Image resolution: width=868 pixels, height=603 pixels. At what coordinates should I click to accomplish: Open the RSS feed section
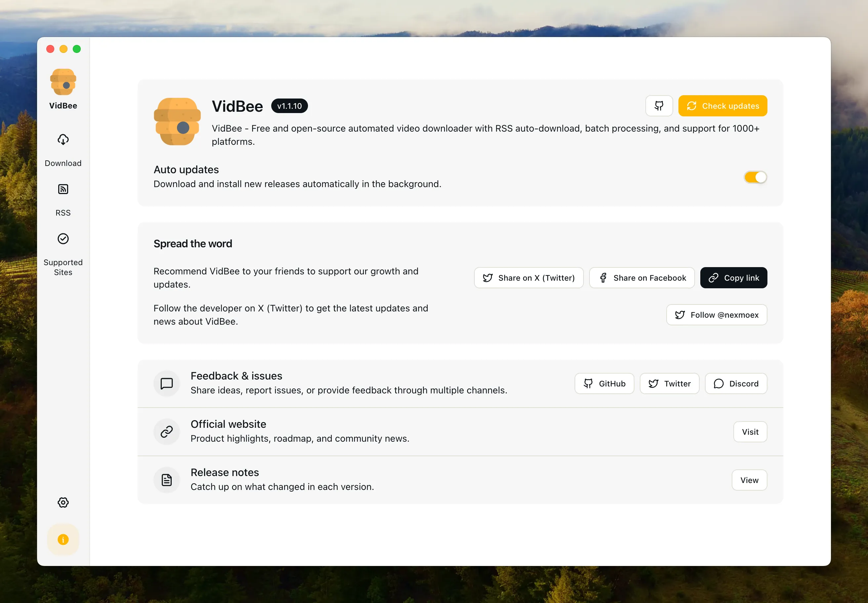(63, 199)
